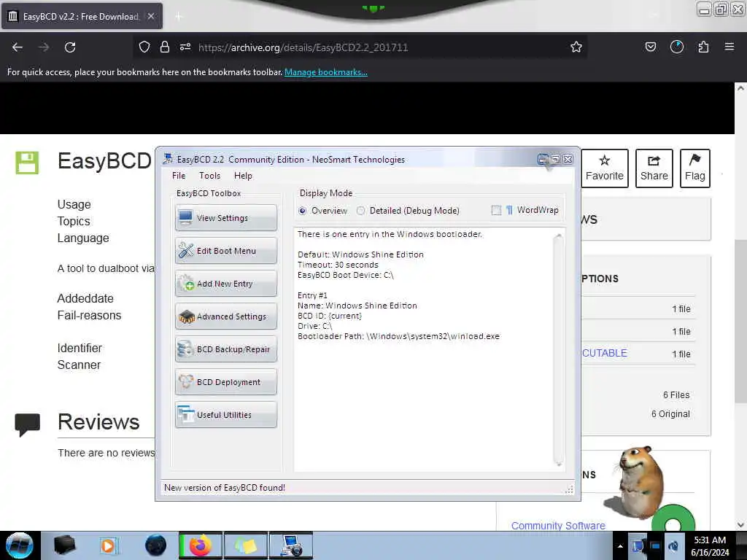Click the taskbar clock showing 5:31 AM
747x560 pixels.
click(x=710, y=546)
